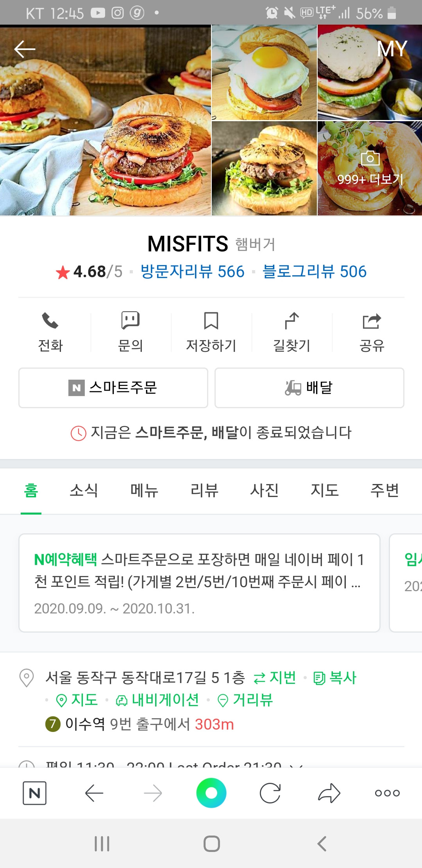Go back using the top-left arrow
Screen dimensions: 422x868
point(25,49)
